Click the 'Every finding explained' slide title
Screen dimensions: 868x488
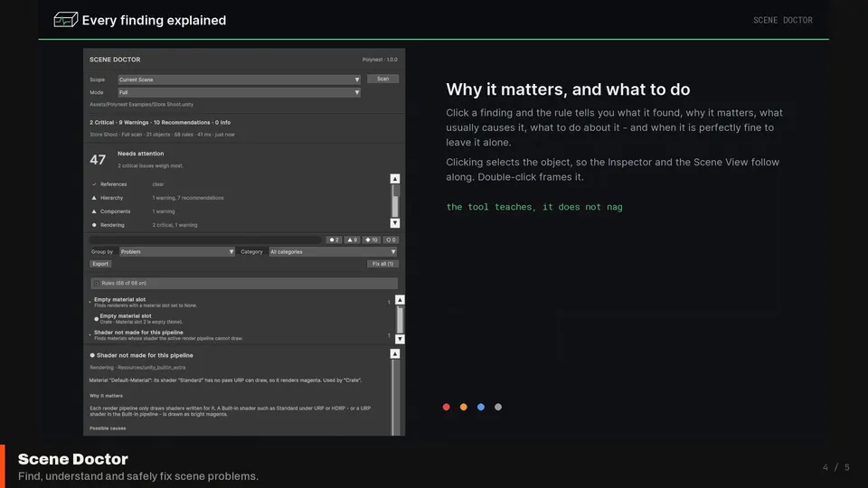pyautogui.click(x=154, y=21)
